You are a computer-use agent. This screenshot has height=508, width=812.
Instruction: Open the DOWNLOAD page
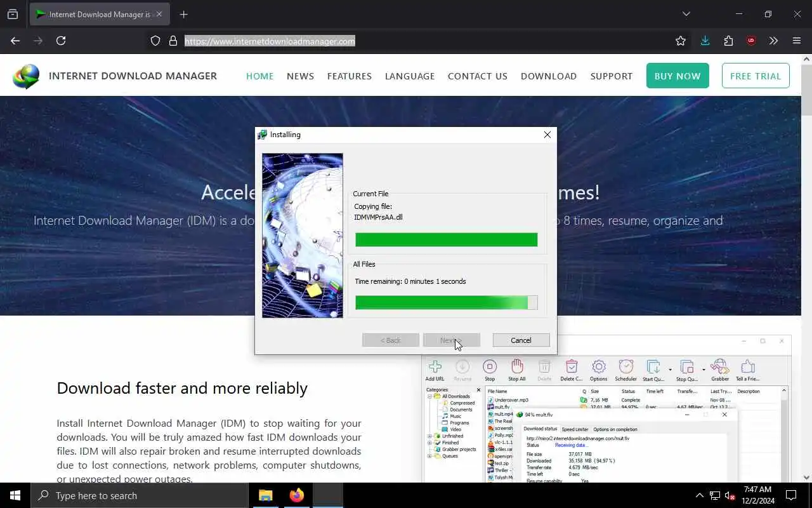[549, 76]
